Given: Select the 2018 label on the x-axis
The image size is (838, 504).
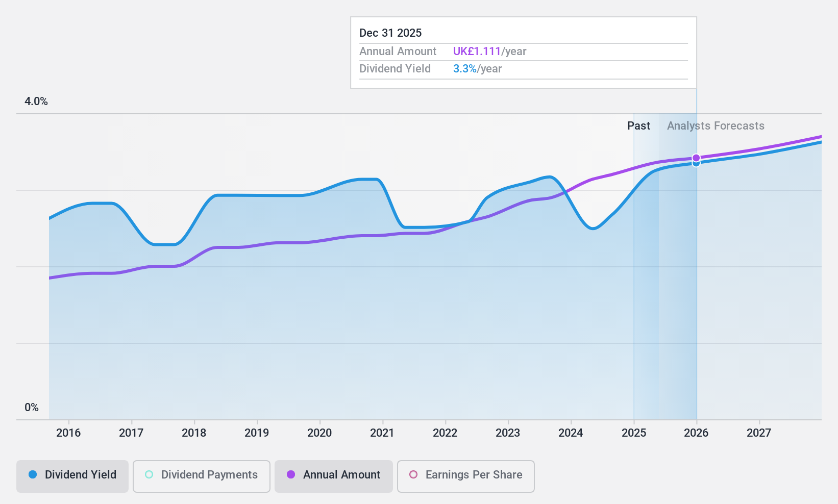Looking at the screenshot, I should (x=194, y=433).
